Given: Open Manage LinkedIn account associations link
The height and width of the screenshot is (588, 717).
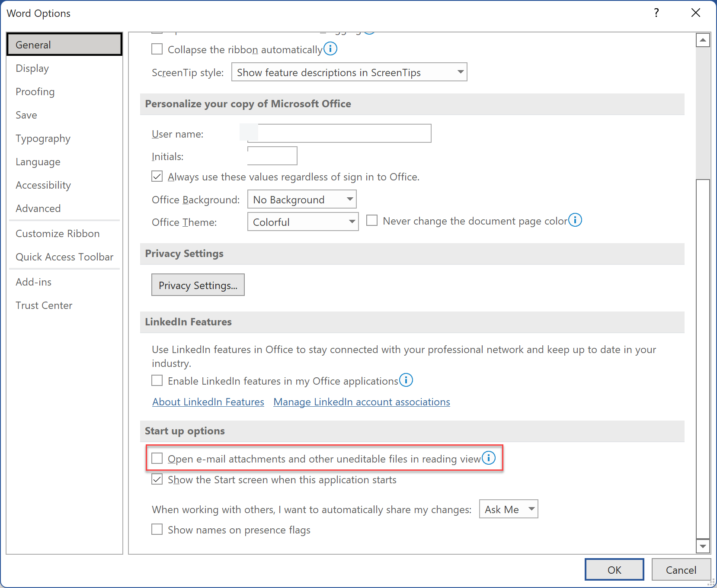Looking at the screenshot, I should coord(362,402).
